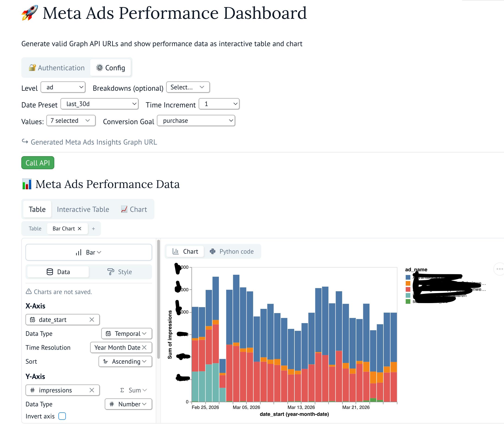Screen dimensions: 504x427
Task: Switch to the small Table sub-tab
Action: 35,229
